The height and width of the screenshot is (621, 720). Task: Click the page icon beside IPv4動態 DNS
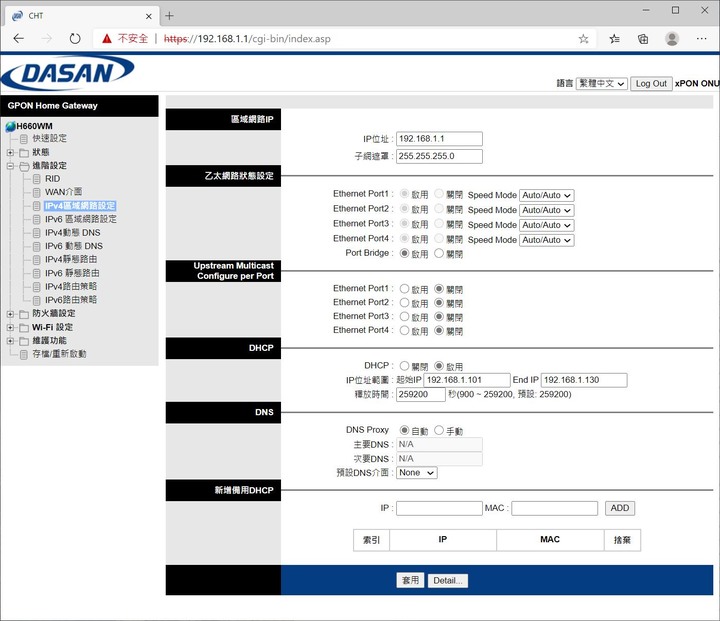pyautogui.click(x=37, y=233)
